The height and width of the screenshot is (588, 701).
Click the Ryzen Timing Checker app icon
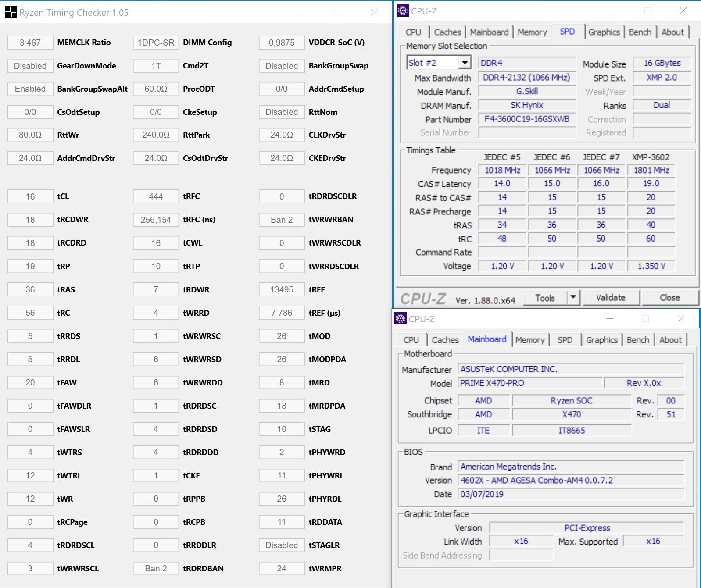11,12
